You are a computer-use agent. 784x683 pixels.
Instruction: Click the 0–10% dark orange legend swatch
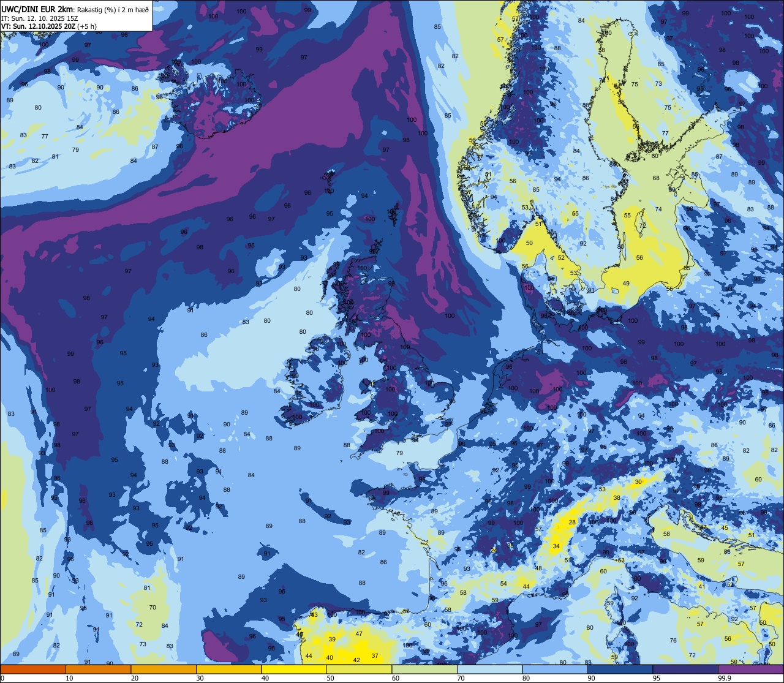[x=33, y=669]
